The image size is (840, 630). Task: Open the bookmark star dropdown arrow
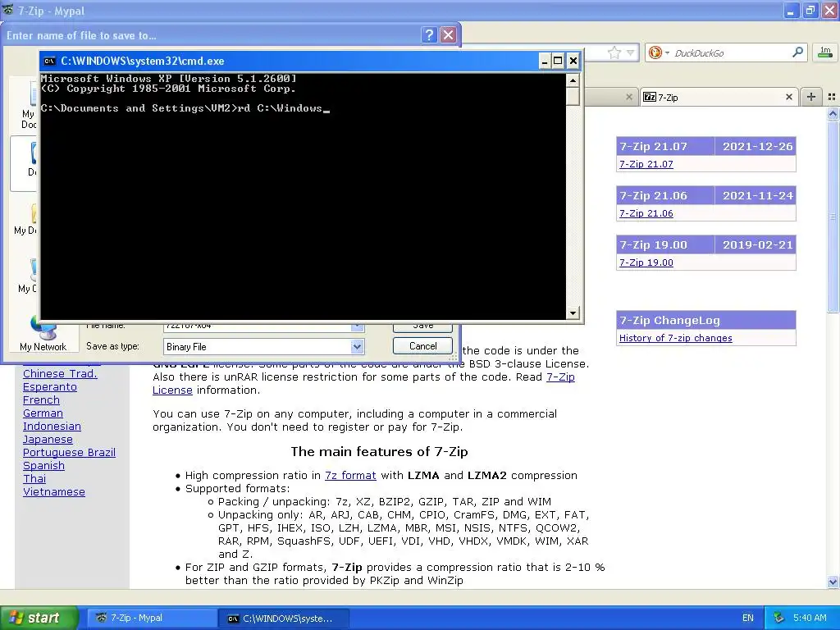tap(631, 52)
